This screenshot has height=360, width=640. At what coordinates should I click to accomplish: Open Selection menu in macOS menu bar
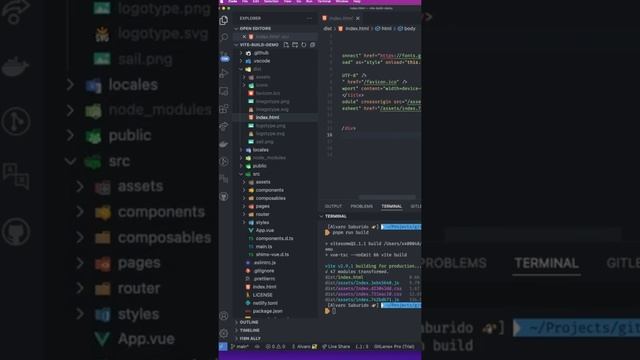pyautogui.click(x=271, y=2)
